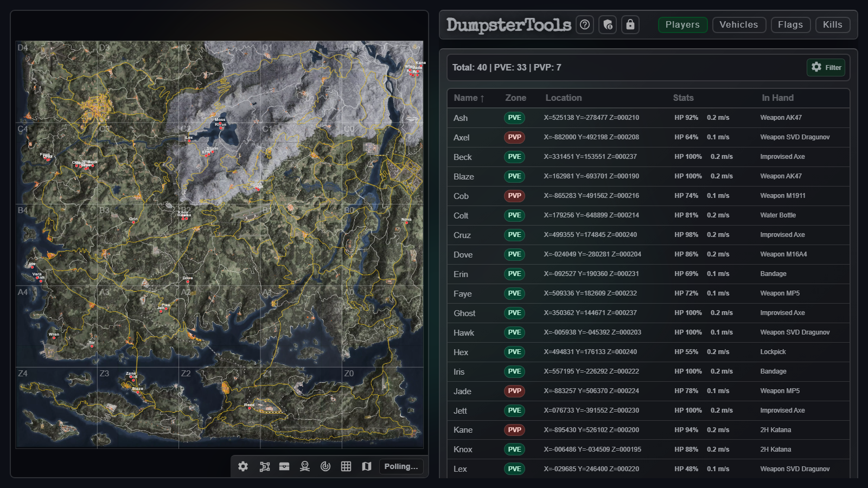Click Knox's 2H Katana item

tap(775, 450)
